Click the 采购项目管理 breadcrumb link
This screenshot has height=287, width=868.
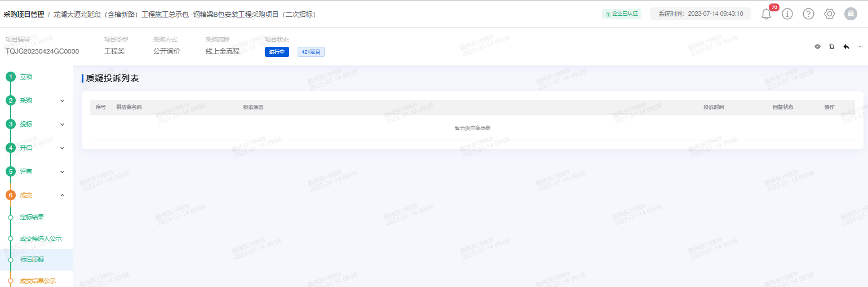click(x=24, y=14)
